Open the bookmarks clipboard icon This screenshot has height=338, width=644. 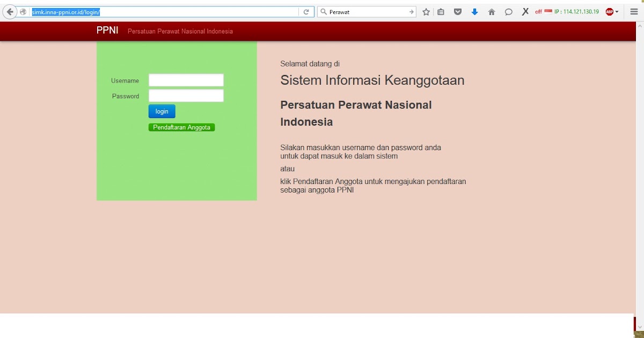click(441, 12)
